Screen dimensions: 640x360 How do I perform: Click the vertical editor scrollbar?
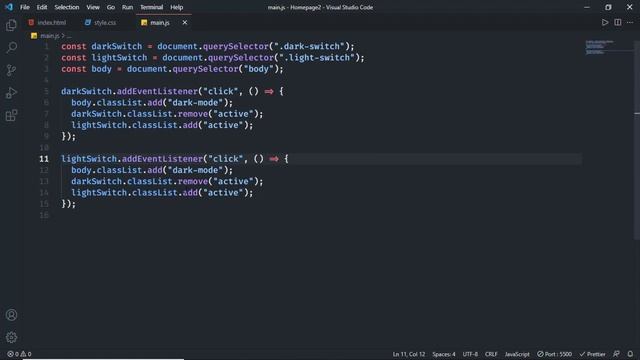(x=637, y=139)
